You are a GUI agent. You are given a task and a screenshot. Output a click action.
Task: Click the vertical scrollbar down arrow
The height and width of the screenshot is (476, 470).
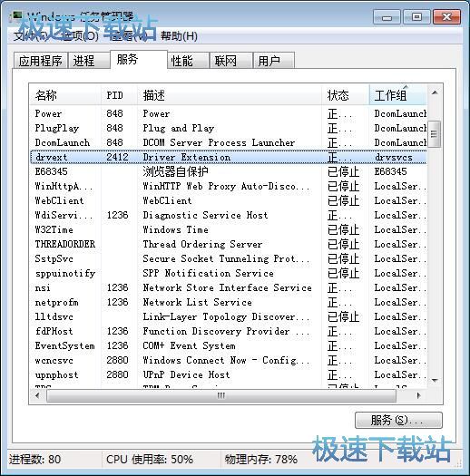[435, 381]
